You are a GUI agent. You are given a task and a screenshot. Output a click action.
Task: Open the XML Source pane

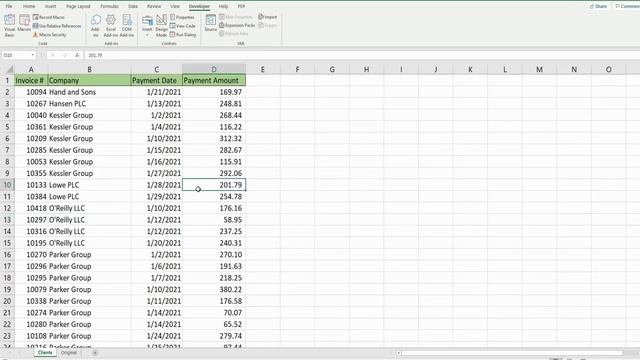pyautogui.click(x=211, y=23)
